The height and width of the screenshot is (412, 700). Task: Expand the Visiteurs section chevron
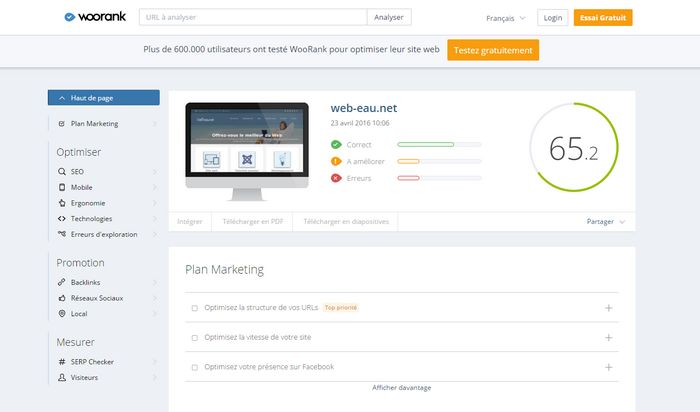[x=155, y=377]
